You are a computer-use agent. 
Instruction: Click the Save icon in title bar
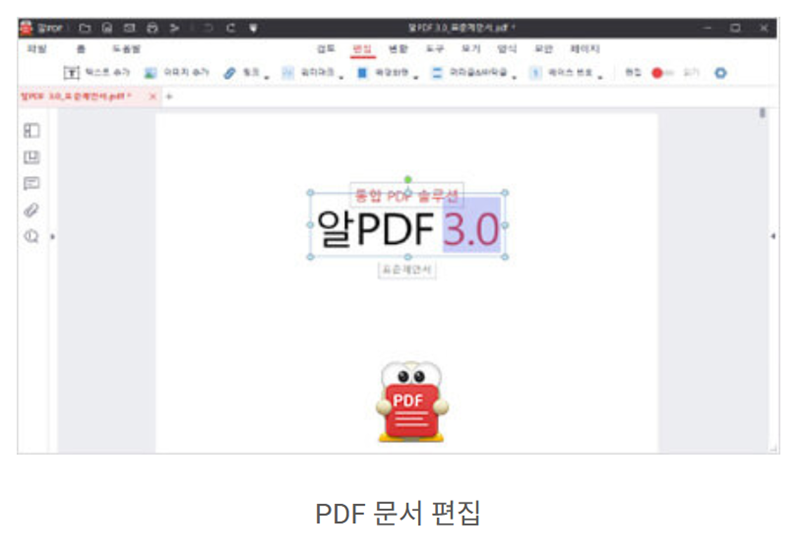pos(107,28)
